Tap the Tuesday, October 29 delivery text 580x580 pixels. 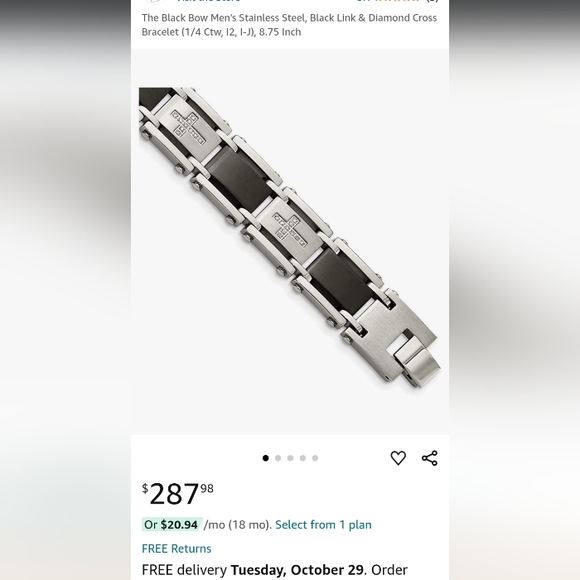tap(297, 570)
